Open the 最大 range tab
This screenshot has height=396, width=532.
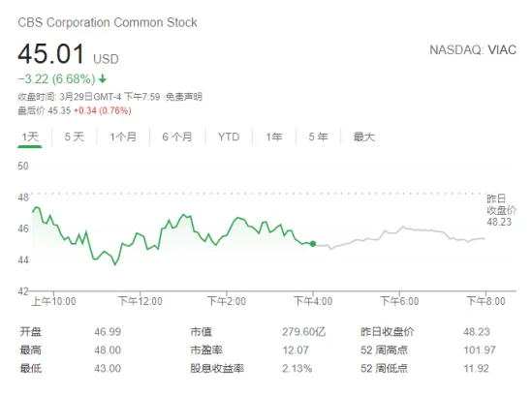pyautogui.click(x=363, y=137)
